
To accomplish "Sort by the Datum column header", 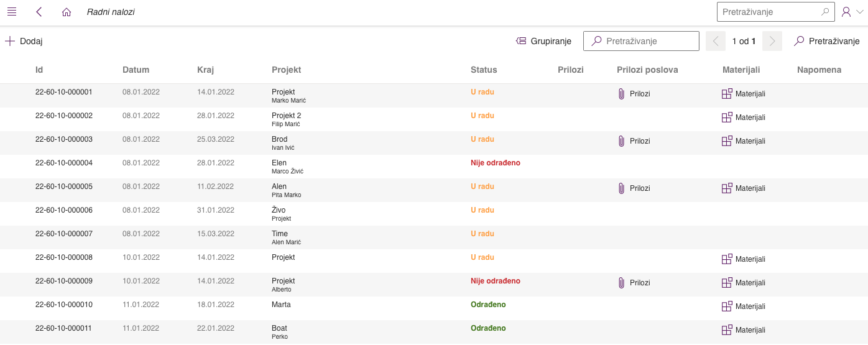I will (x=136, y=70).
